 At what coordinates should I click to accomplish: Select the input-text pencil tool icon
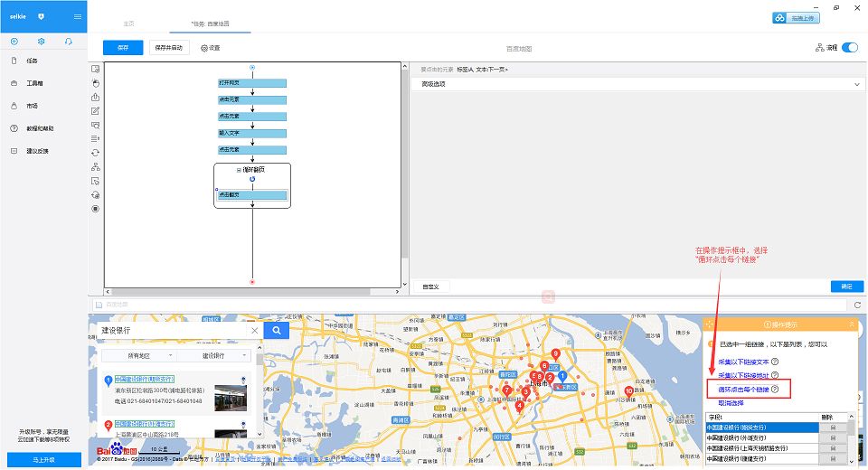95,110
